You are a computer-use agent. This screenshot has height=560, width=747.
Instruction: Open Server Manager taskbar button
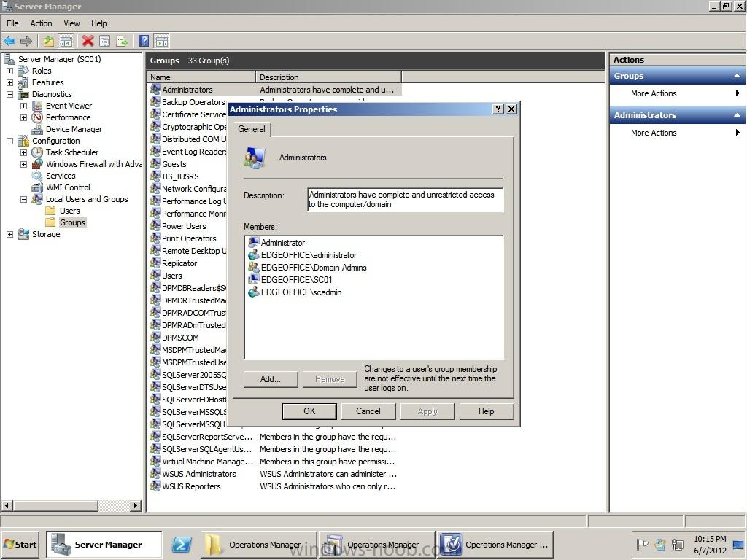point(104,544)
